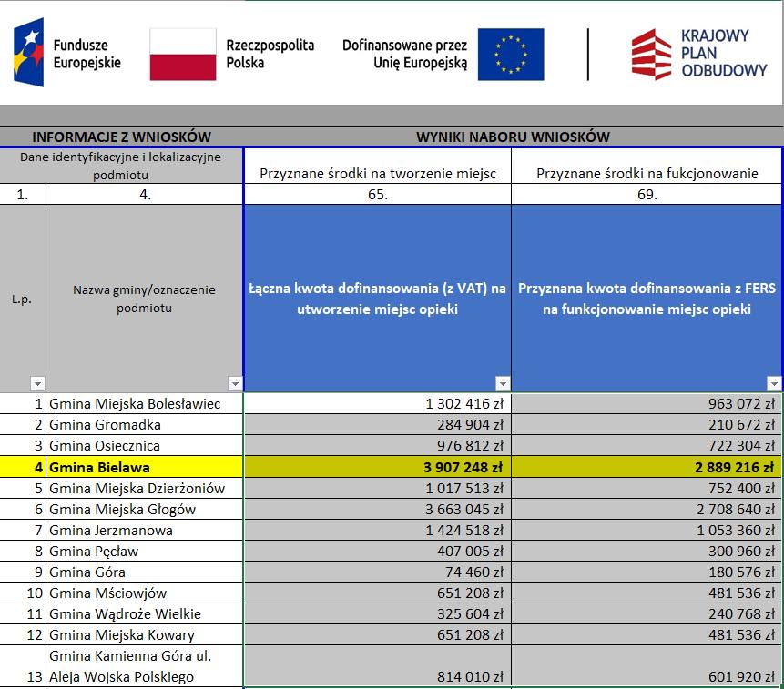Click the 74 460 zł cell for Gmina Góra
This screenshot has width=784, height=689.
(x=377, y=572)
